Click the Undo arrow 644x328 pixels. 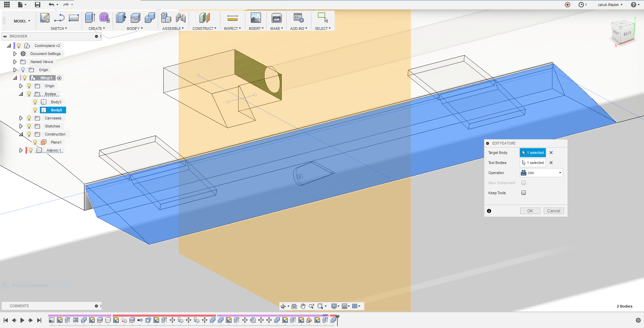(x=51, y=5)
